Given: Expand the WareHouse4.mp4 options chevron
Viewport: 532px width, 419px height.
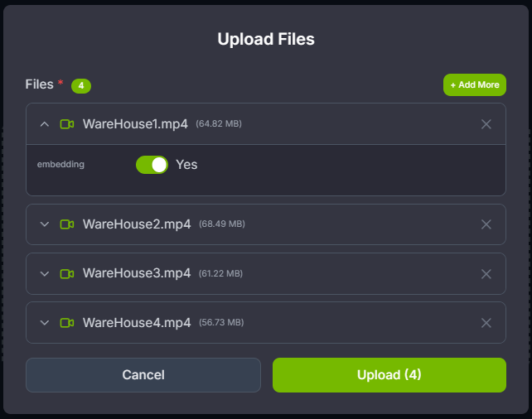Looking at the screenshot, I should 45,322.
